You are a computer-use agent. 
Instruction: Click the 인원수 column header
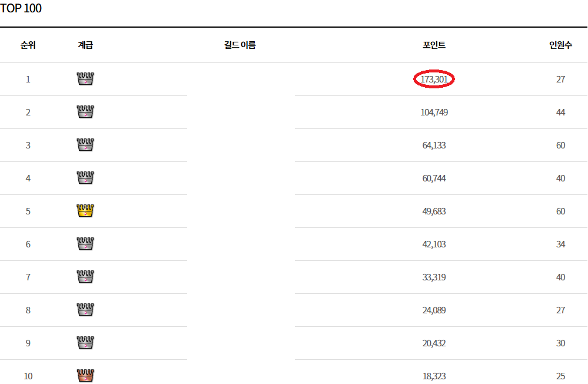coord(560,45)
